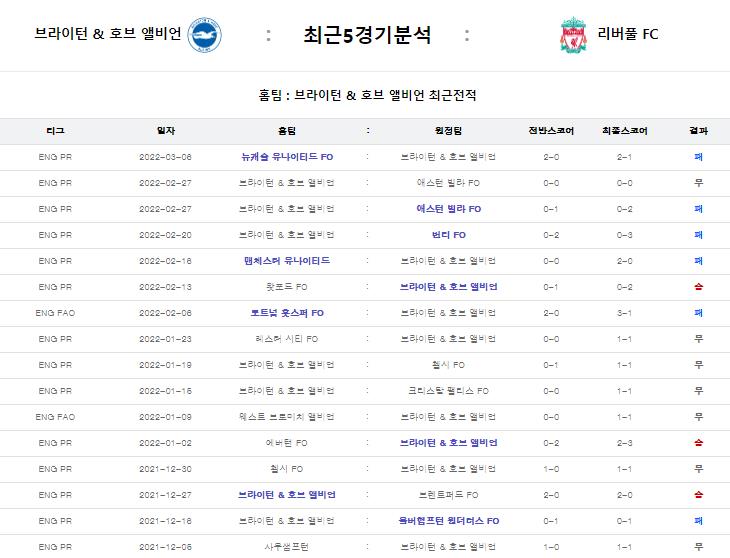The image size is (730, 558).
Task: Click the 무 result in Leicester City row
Action: coord(698,339)
